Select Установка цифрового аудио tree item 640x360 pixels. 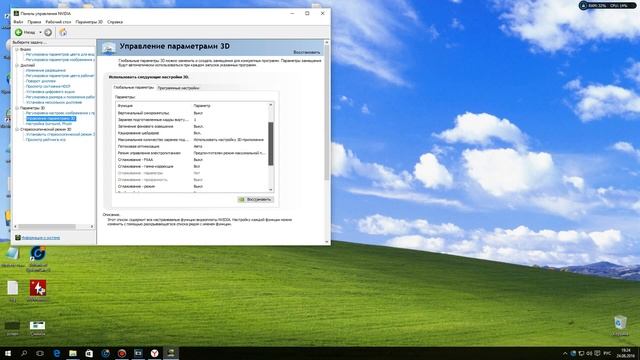tap(50, 92)
